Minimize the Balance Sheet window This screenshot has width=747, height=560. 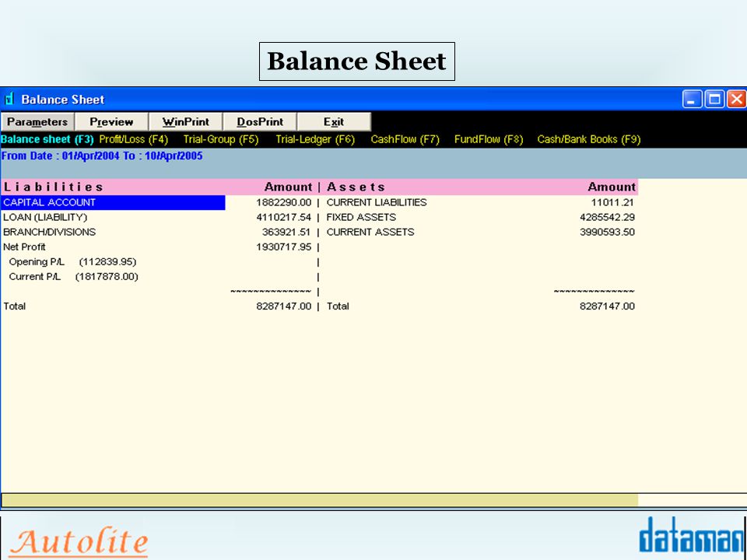pyautogui.click(x=692, y=99)
